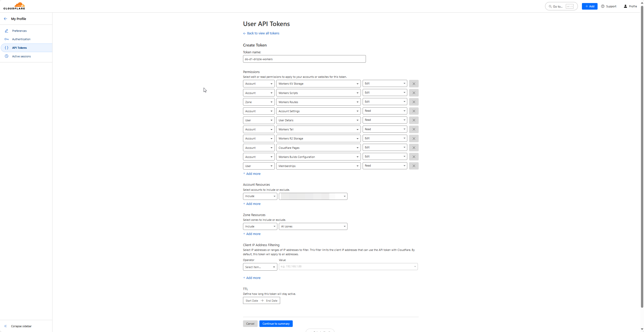Click the Active sessions clock icon
644x332 pixels.
point(7,56)
